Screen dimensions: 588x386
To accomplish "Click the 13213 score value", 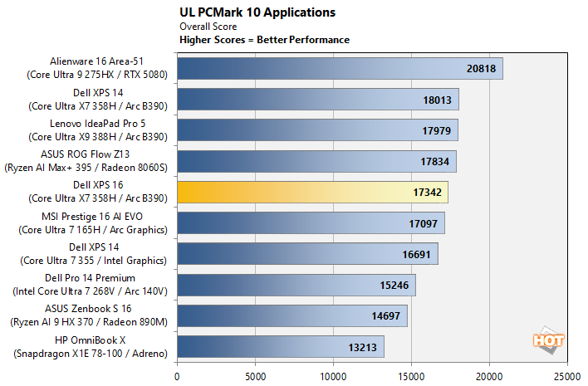I will coord(362,347).
